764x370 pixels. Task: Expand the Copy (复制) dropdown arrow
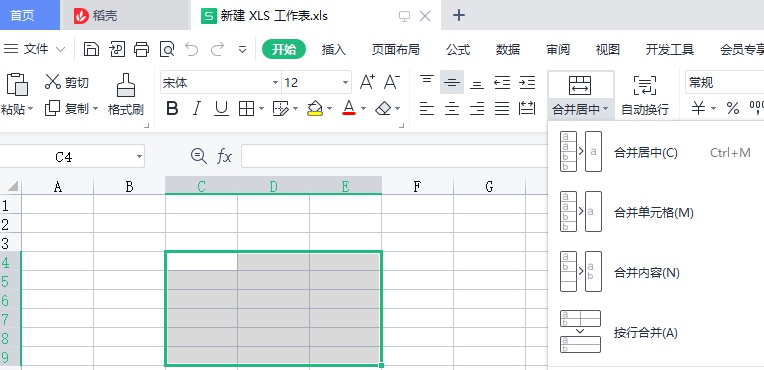pos(95,109)
